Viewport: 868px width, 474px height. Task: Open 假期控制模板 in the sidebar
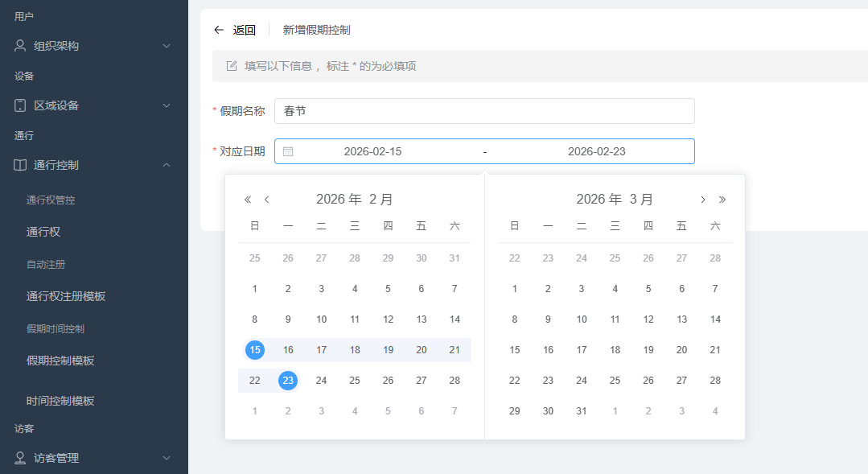pyautogui.click(x=60, y=361)
